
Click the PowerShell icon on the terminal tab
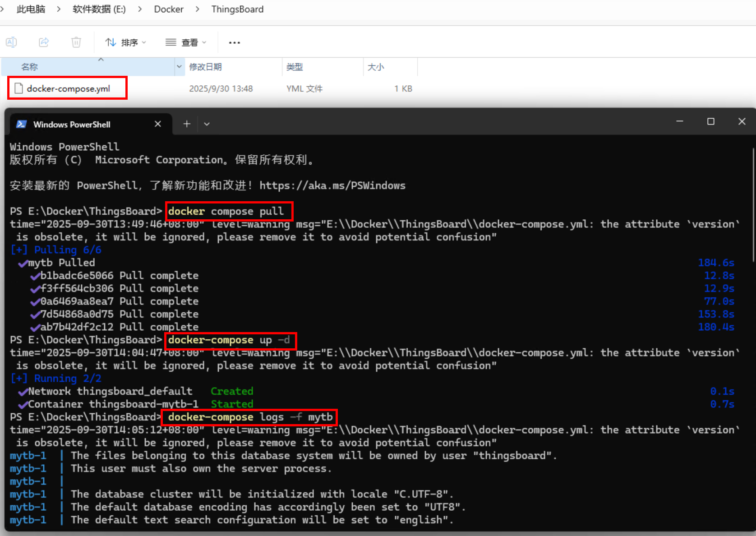(21, 124)
